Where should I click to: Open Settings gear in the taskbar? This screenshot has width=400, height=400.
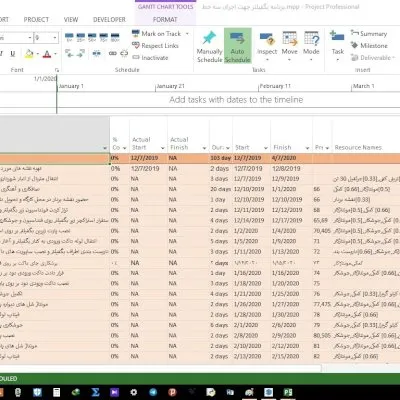click(x=133, y=392)
